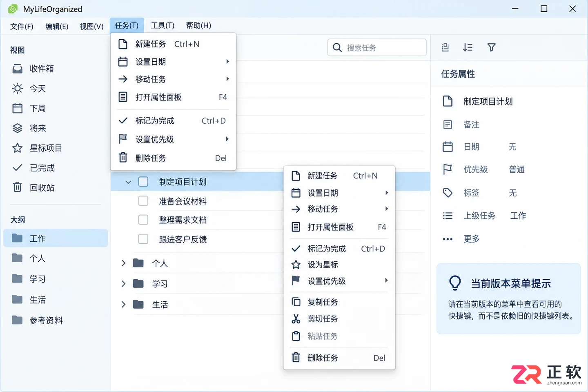Click the filter funnel icon
This screenshot has width=588, height=392.
[x=492, y=47]
